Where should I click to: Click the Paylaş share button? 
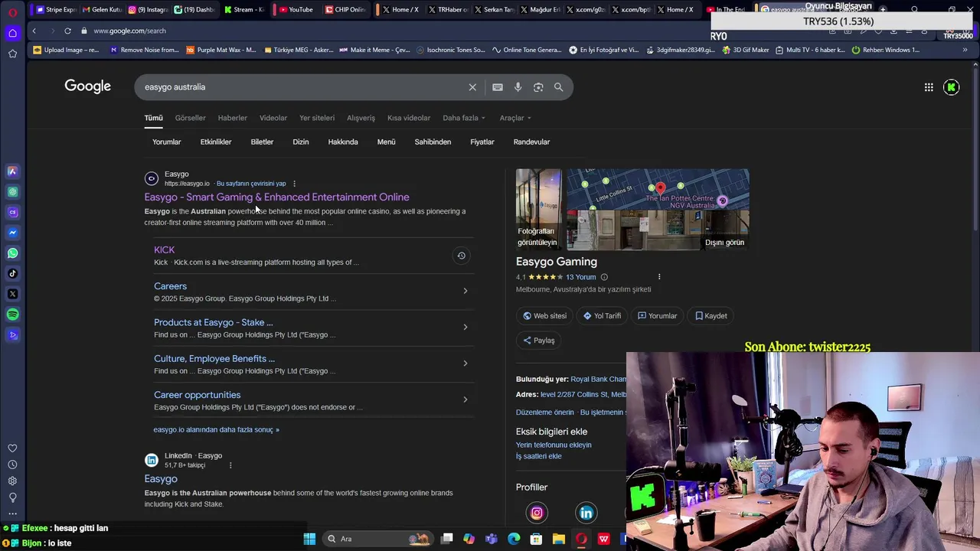point(539,341)
